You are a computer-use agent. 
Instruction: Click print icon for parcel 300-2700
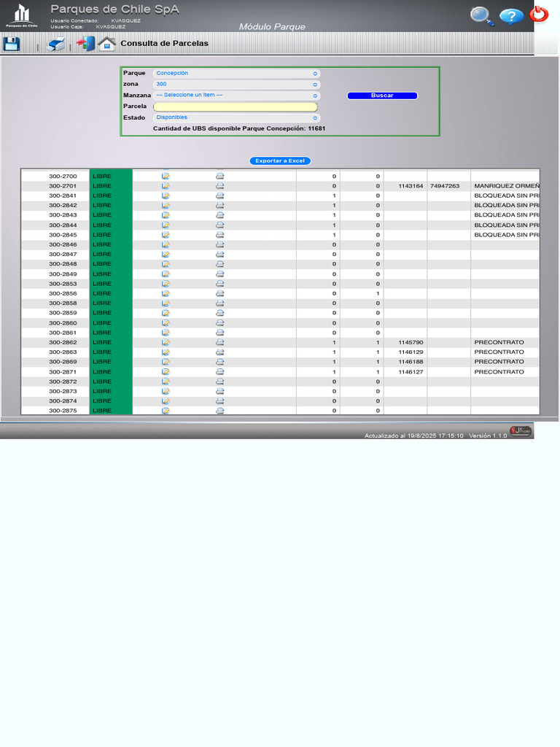[219, 177]
